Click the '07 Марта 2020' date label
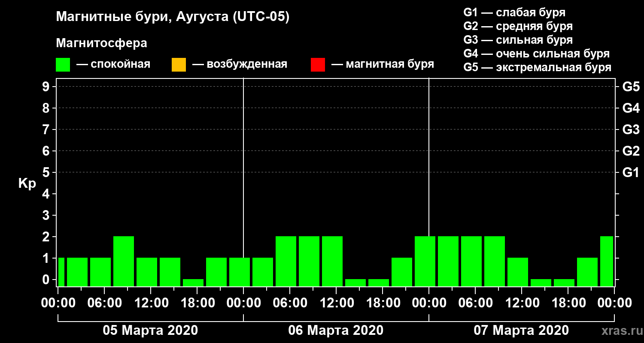The width and height of the screenshot is (644, 343). (x=521, y=331)
